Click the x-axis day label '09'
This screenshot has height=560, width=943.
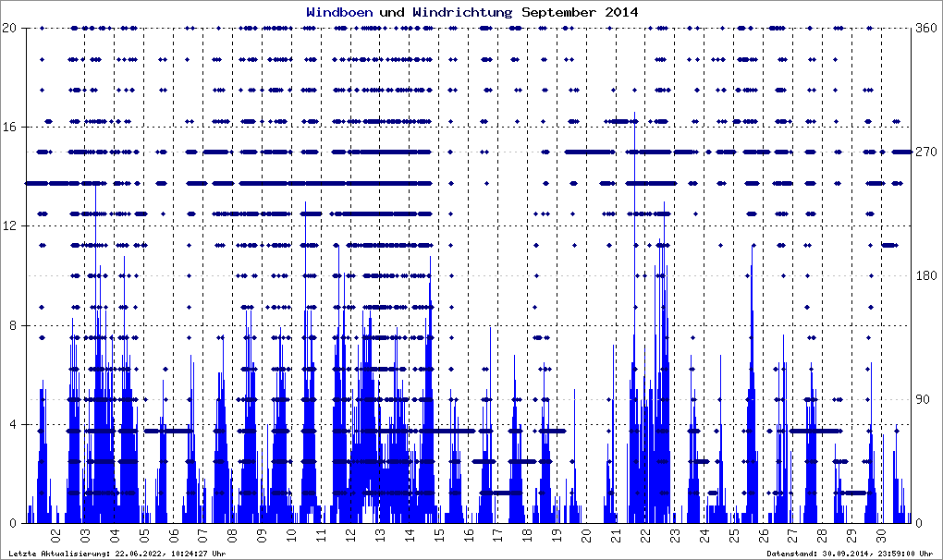pos(262,535)
